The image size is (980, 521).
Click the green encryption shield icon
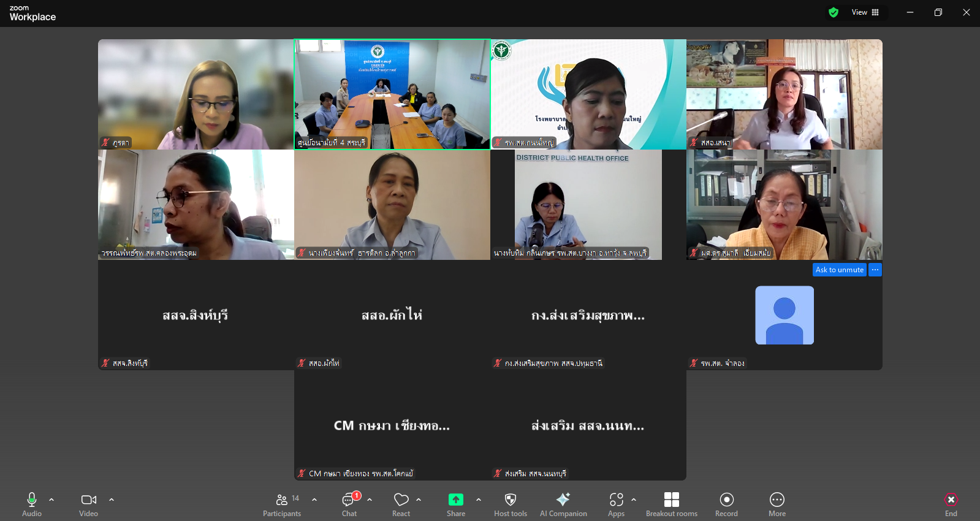pyautogui.click(x=833, y=12)
